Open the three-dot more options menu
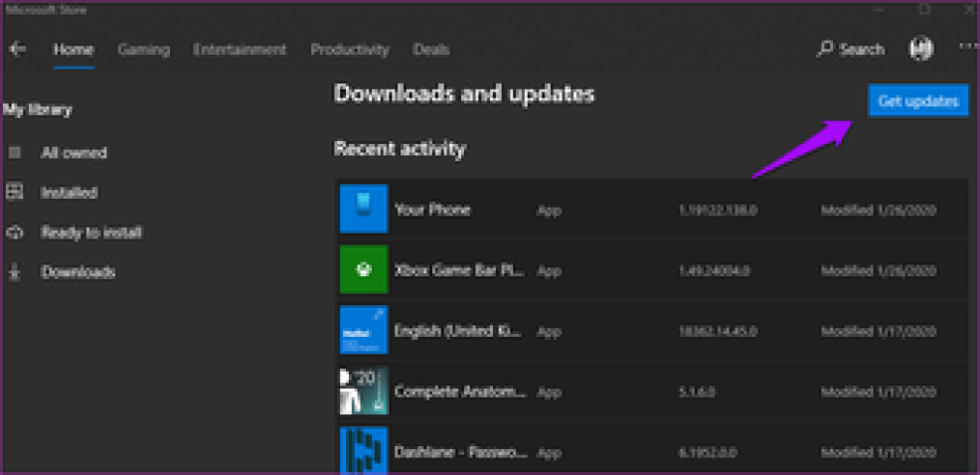The height and width of the screenshot is (475, 980). [x=967, y=48]
